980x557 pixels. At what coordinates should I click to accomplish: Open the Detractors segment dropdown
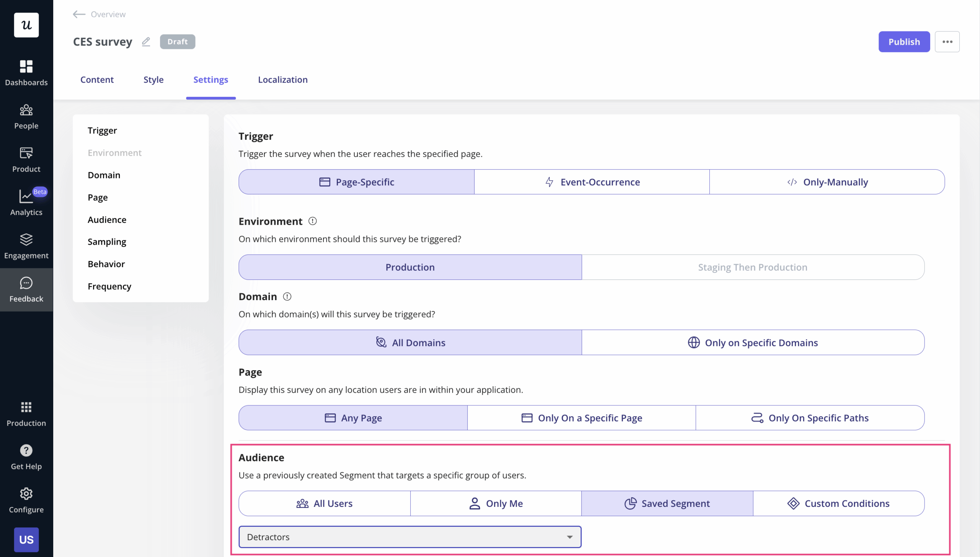tap(410, 537)
